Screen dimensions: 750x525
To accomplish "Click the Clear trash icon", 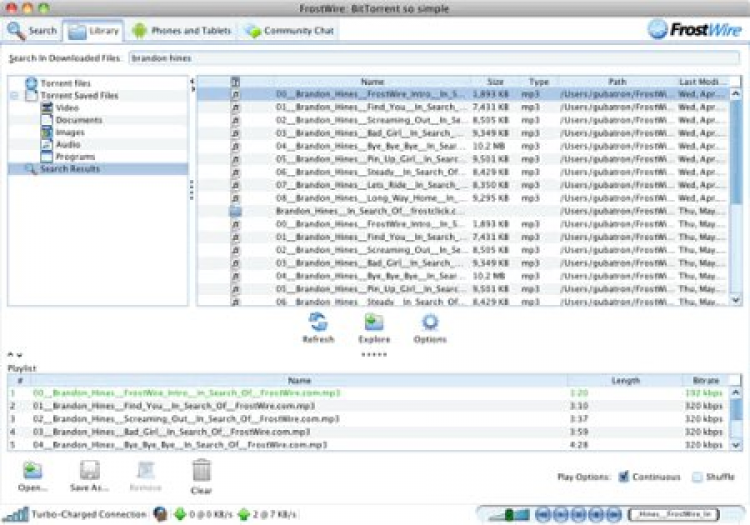I will 201,470.
